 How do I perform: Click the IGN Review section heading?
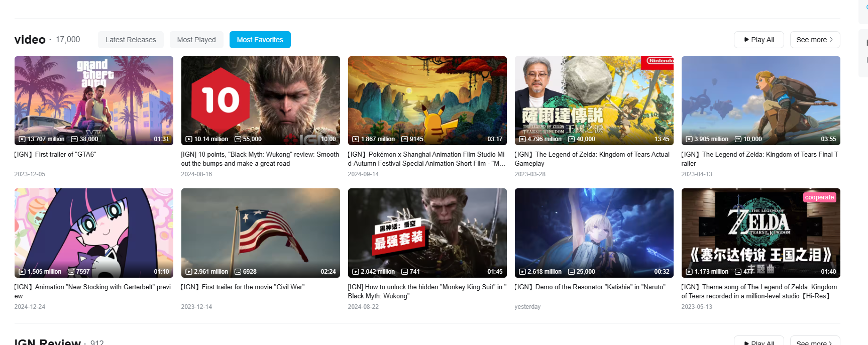48,341
